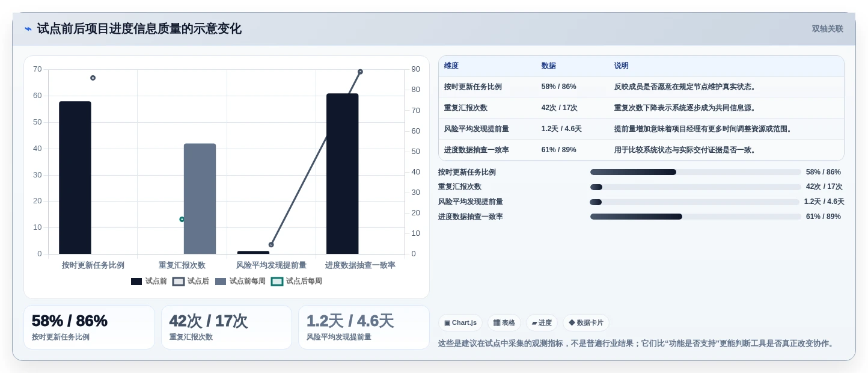This screenshot has height=373, width=868.
Task: Click the 重复次数下降 description cell
Action: click(x=685, y=108)
